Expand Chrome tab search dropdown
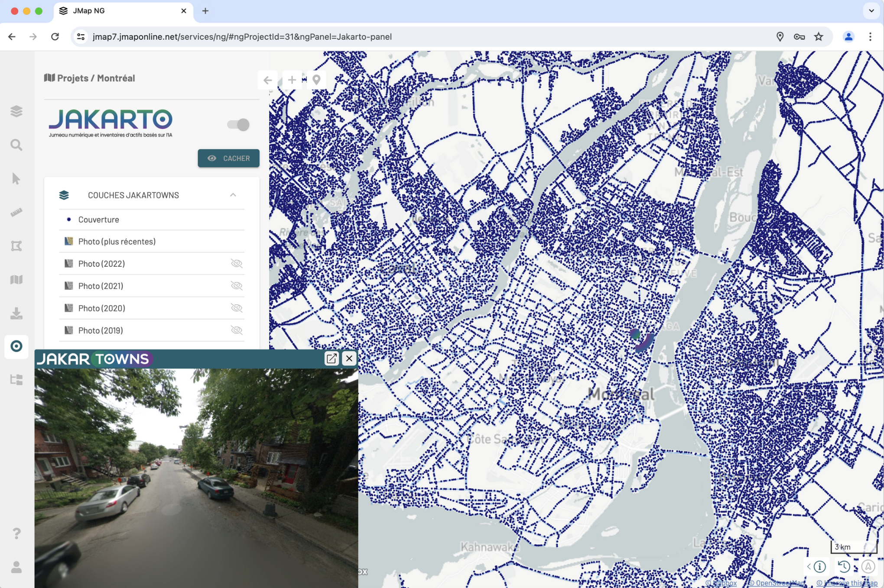This screenshot has height=588, width=884. coord(871,11)
